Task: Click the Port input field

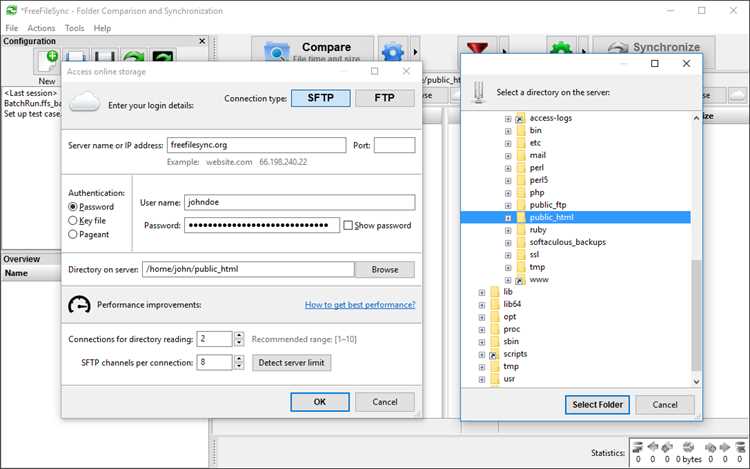Action: (394, 145)
